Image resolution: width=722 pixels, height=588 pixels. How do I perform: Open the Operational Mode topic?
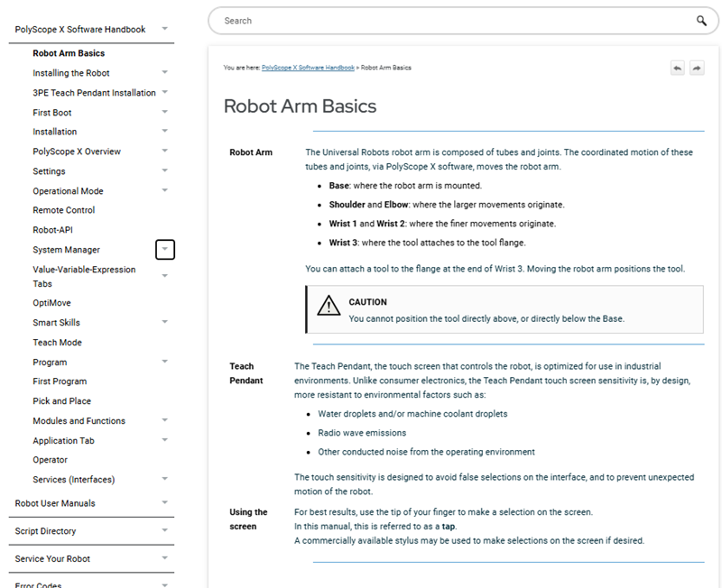click(x=68, y=191)
